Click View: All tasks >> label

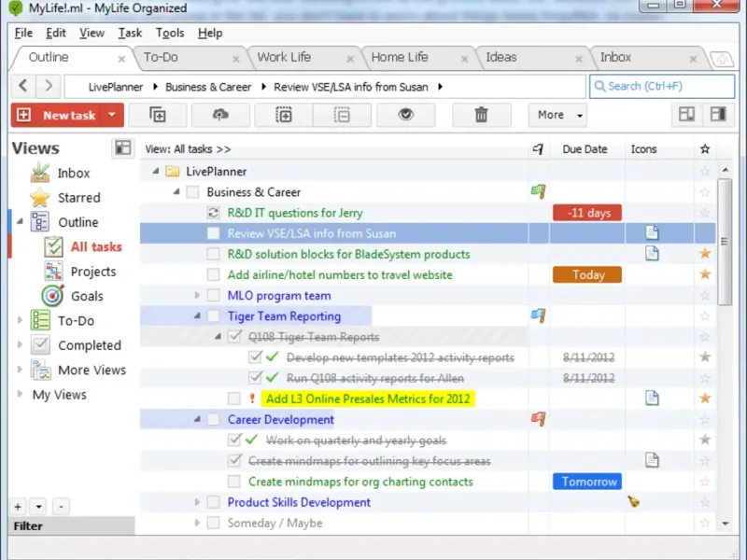point(188,149)
